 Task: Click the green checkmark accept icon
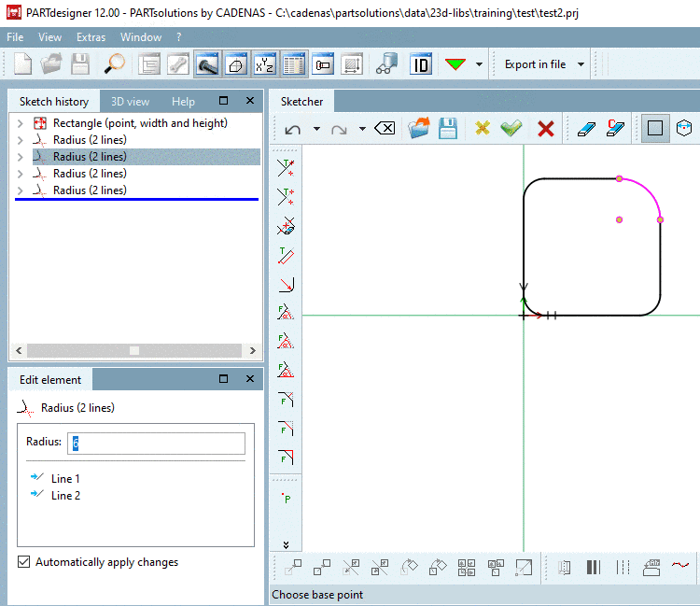click(x=510, y=129)
